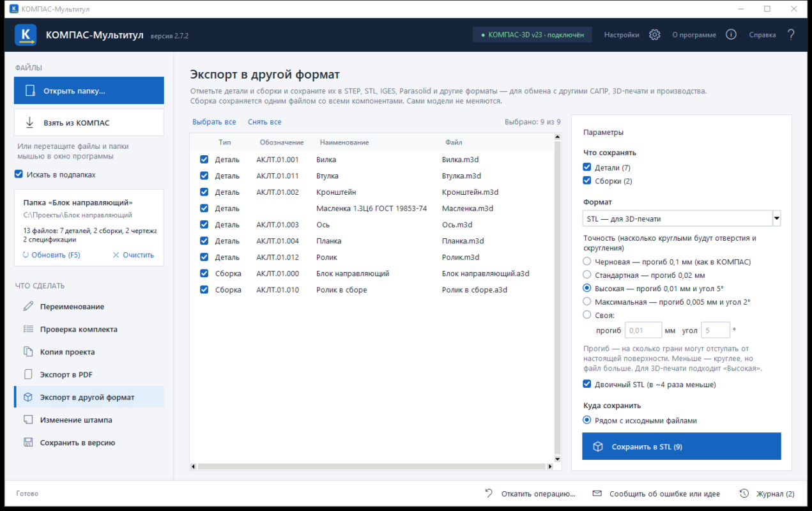Click the page icon for Экспорт в PDF
The image size is (812, 511).
(28, 374)
